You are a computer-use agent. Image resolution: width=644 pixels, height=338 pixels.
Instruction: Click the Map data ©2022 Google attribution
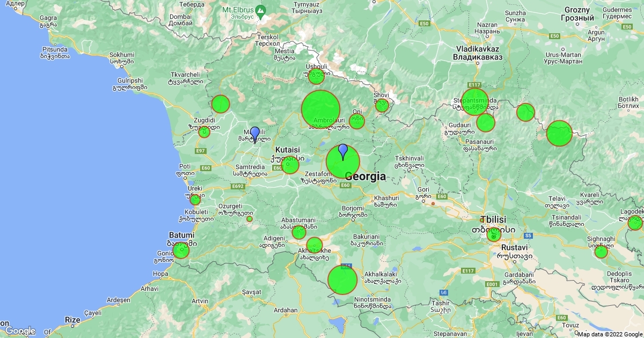tap(610, 334)
